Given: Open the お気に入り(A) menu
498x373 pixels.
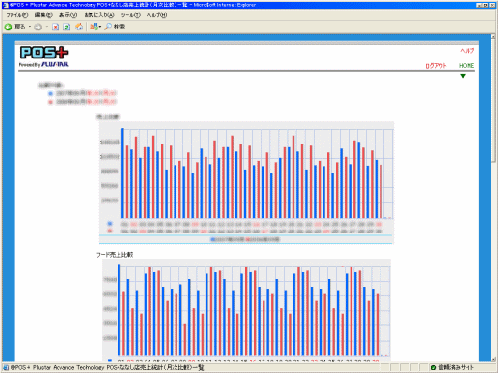Looking at the screenshot, I should coord(99,15).
